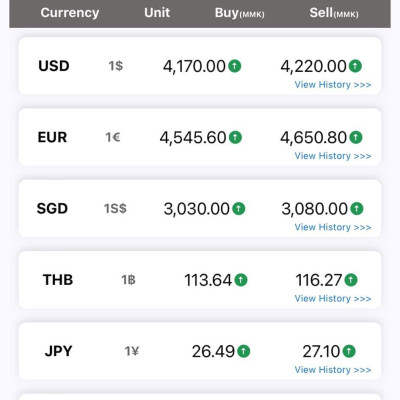Select the Currency column header

[70, 13]
